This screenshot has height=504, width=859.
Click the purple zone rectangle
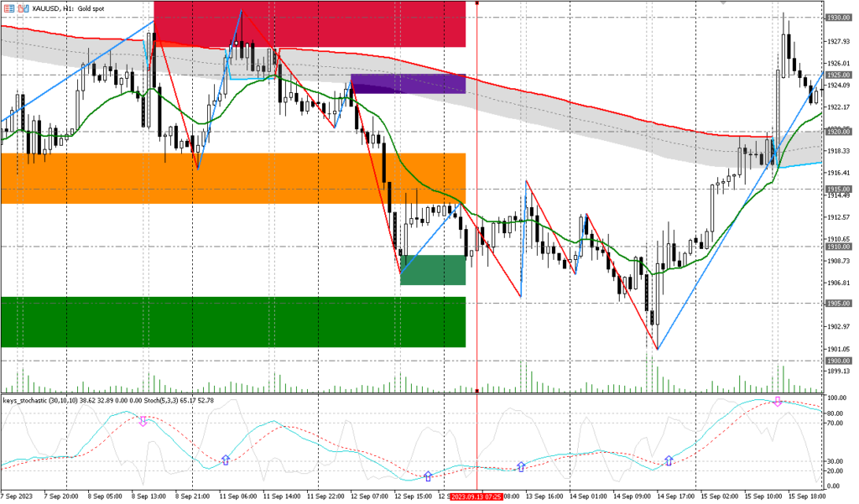pyautogui.click(x=408, y=84)
